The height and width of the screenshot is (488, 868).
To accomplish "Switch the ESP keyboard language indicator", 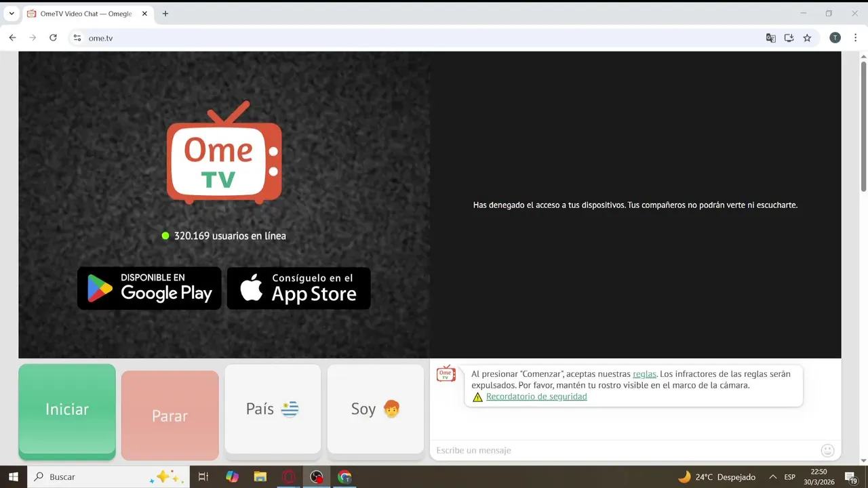I will coord(790,477).
